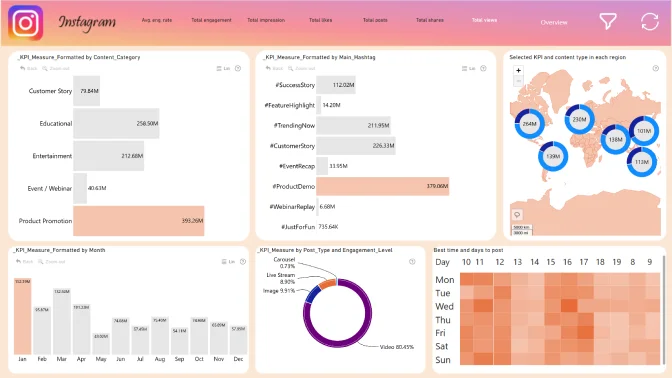The width and height of the screenshot is (672, 378).
Task: Click the refresh arrows icon in header
Action: tap(650, 21)
